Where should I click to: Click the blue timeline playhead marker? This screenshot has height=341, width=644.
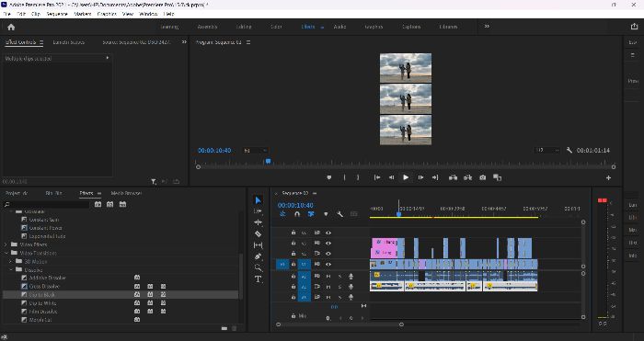[398, 214]
